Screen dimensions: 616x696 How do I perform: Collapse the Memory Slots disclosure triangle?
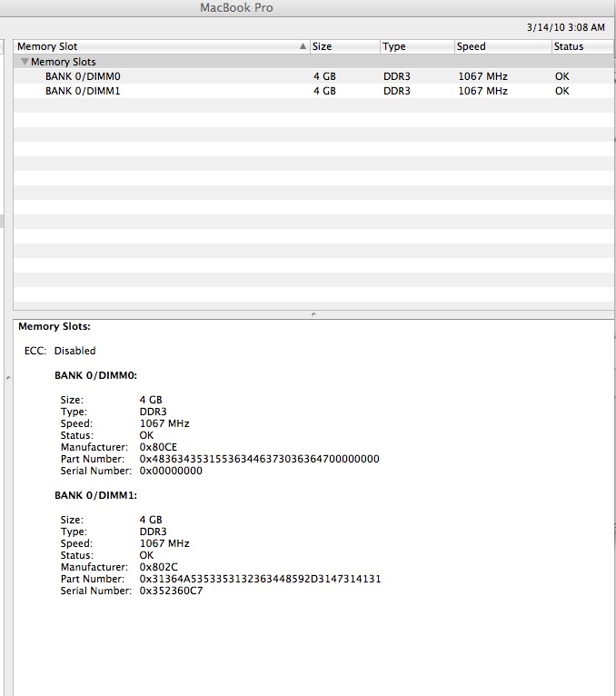coord(25,61)
